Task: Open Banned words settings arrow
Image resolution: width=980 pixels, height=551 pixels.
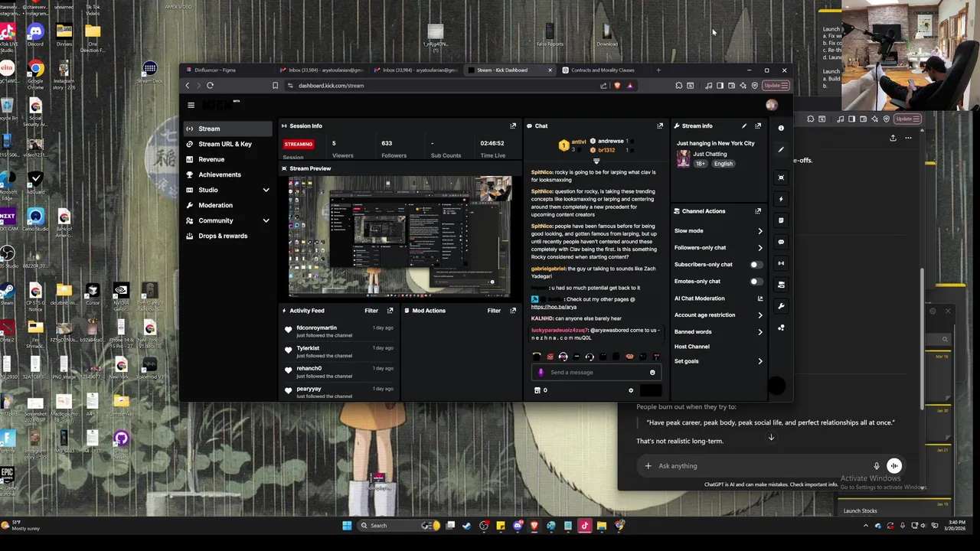Action: [759, 332]
